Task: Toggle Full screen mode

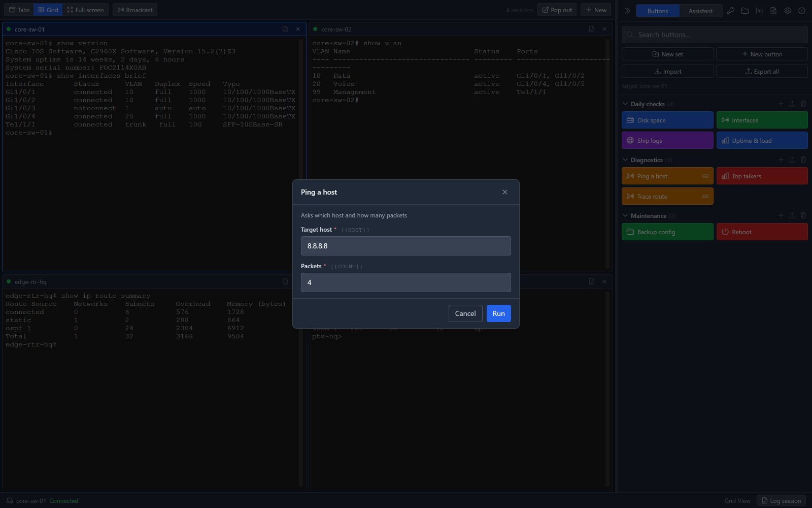Action: (x=85, y=10)
